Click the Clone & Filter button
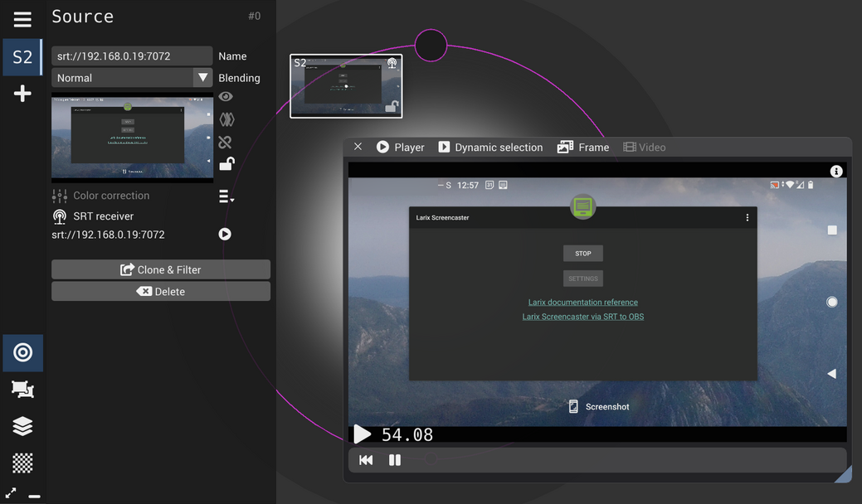Viewport: 862px width, 504px height. tap(161, 269)
